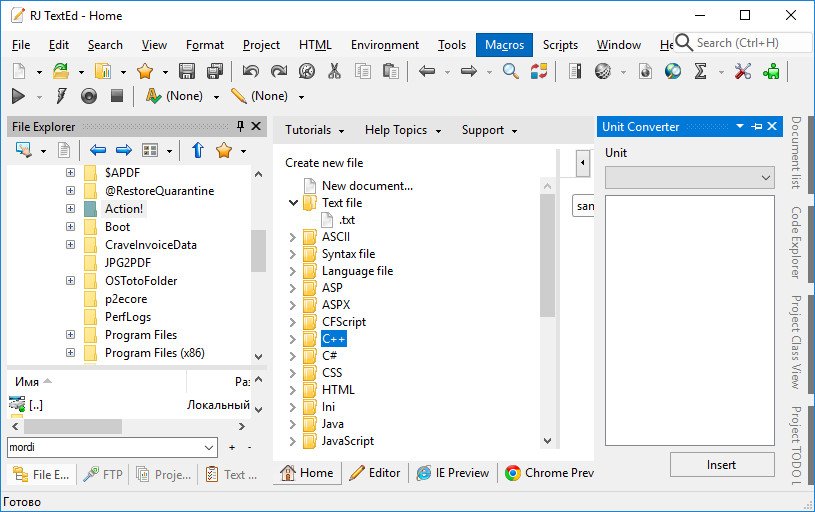
Task: Click the [..] parent directory row
Action: point(130,405)
